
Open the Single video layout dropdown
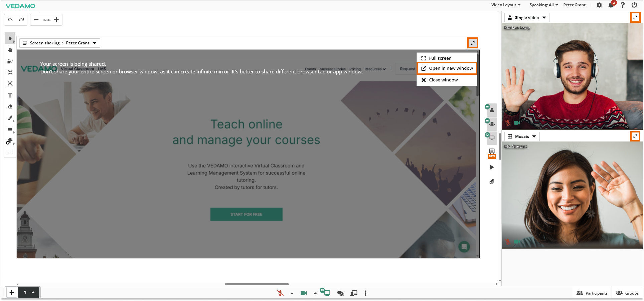click(x=527, y=18)
